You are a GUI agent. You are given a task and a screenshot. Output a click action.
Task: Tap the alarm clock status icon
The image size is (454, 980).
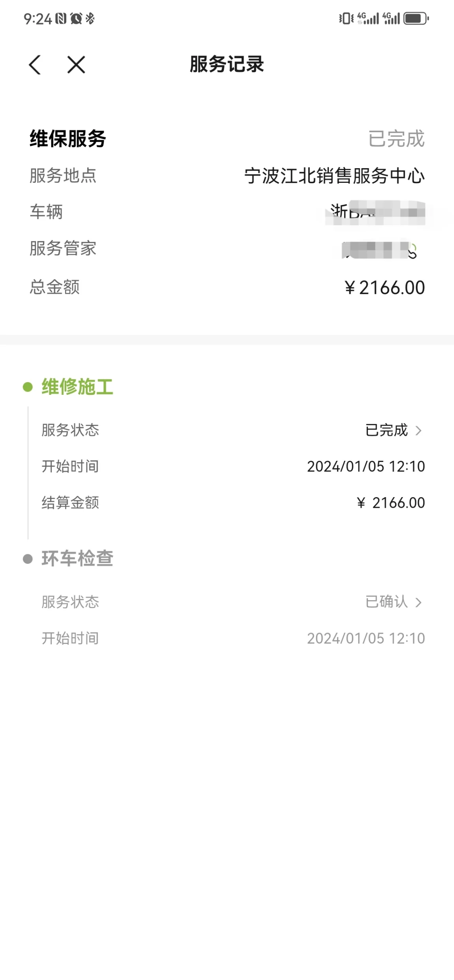click(76, 19)
